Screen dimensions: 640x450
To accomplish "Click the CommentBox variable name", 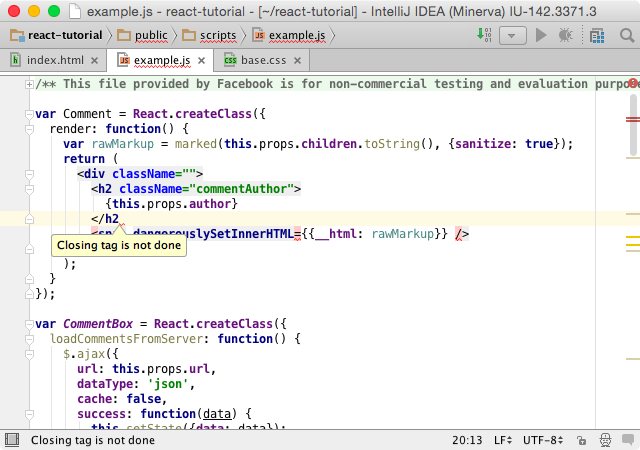I will tap(98, 324).
